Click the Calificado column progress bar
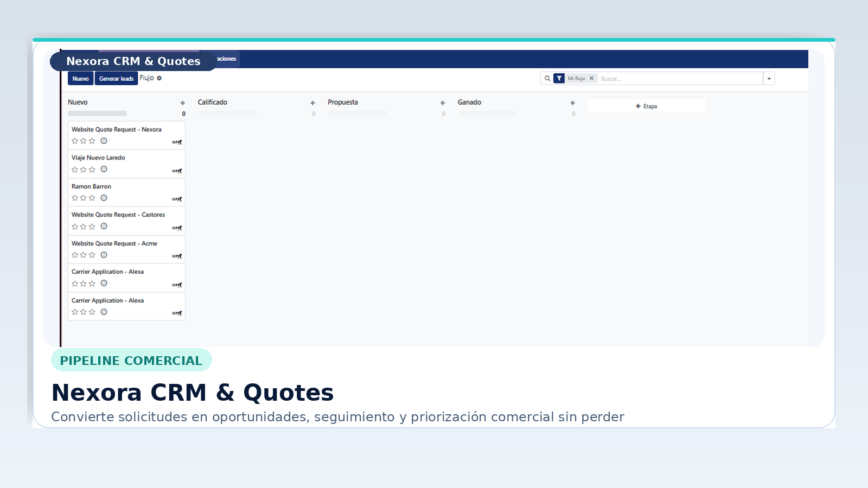The width and height of the screenshot is (868, 488). pyautogui.click(x=227, y=114)
